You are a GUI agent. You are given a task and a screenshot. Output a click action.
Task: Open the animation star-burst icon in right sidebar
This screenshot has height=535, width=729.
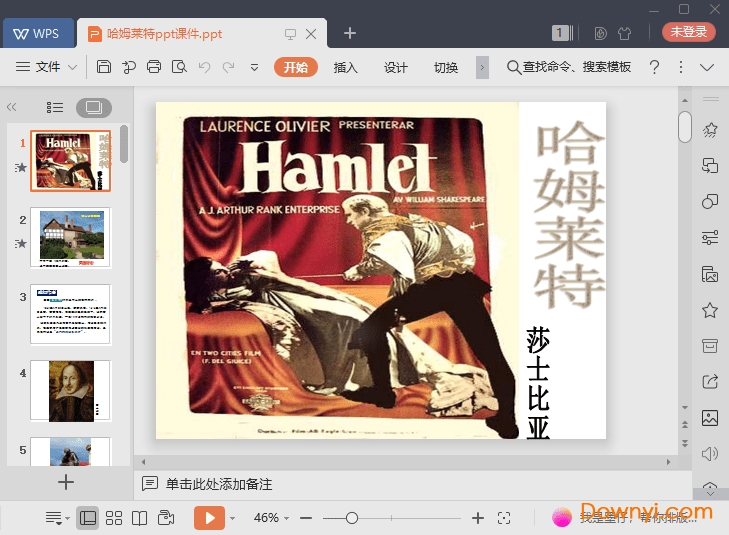710,130
